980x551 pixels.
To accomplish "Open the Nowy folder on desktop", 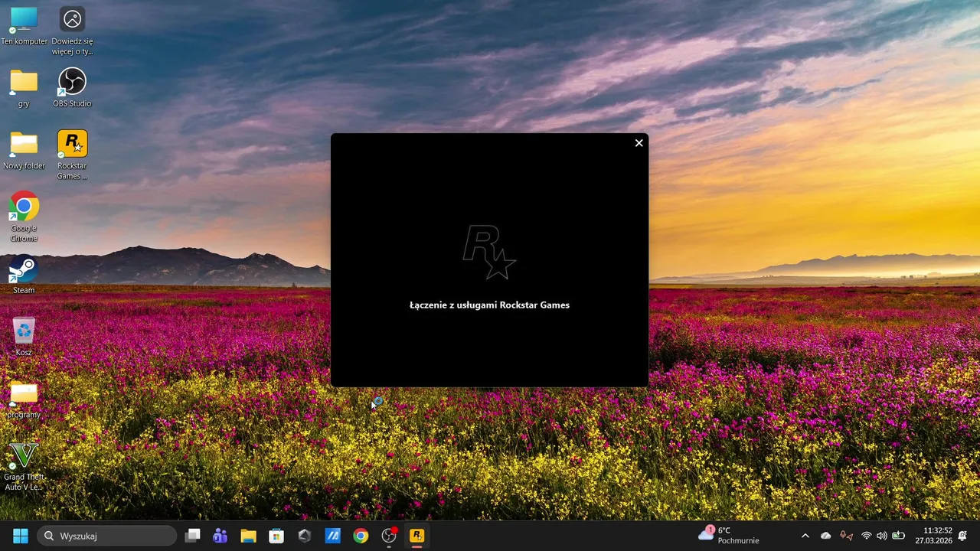I will pyautogui.click(x=24, y=150).
